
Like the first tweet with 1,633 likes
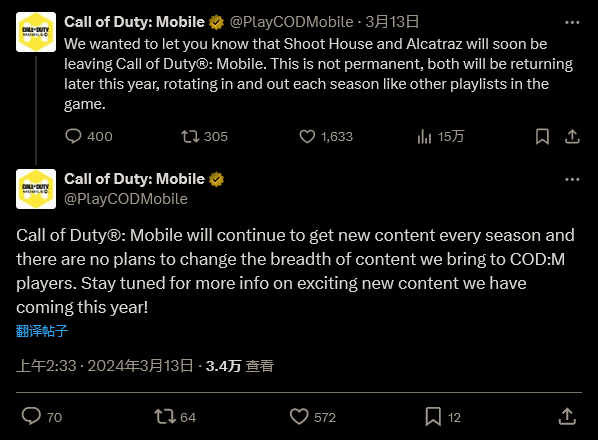[326, 136]
